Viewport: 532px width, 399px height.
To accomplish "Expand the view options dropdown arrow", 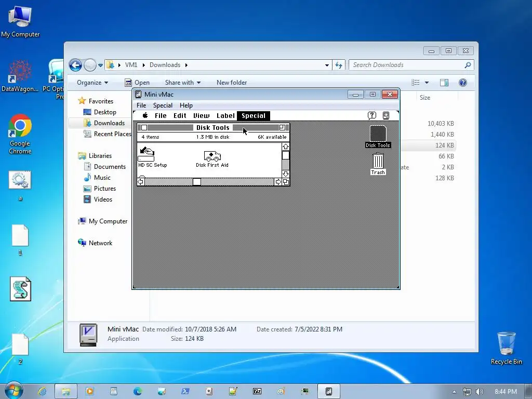I will [x=427, y=83].
